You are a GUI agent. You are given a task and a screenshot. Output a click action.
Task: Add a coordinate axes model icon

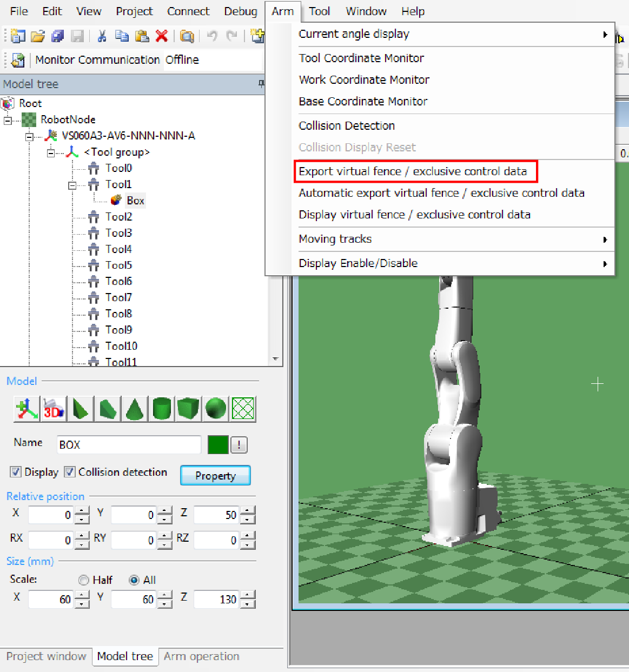(x=27, y=409)
